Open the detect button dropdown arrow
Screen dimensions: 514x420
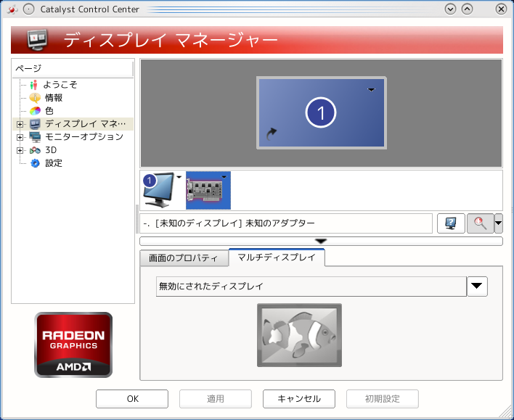click(x=498, y=223)
